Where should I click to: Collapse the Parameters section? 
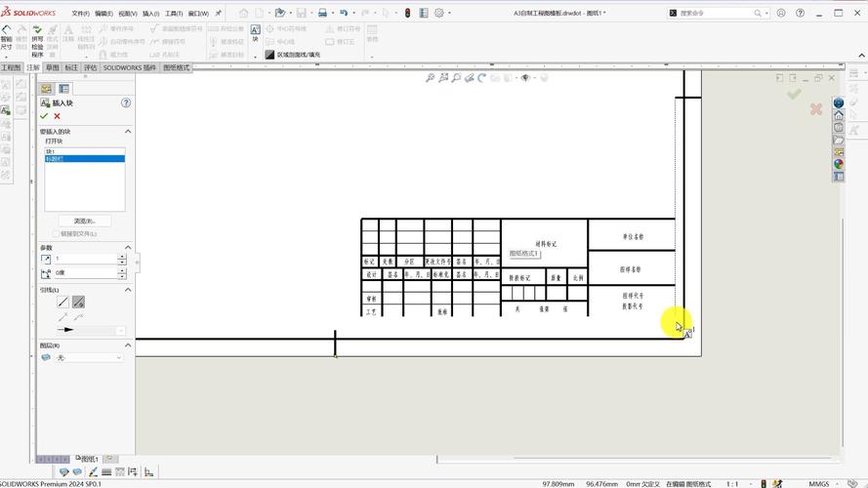click(127, 248)
